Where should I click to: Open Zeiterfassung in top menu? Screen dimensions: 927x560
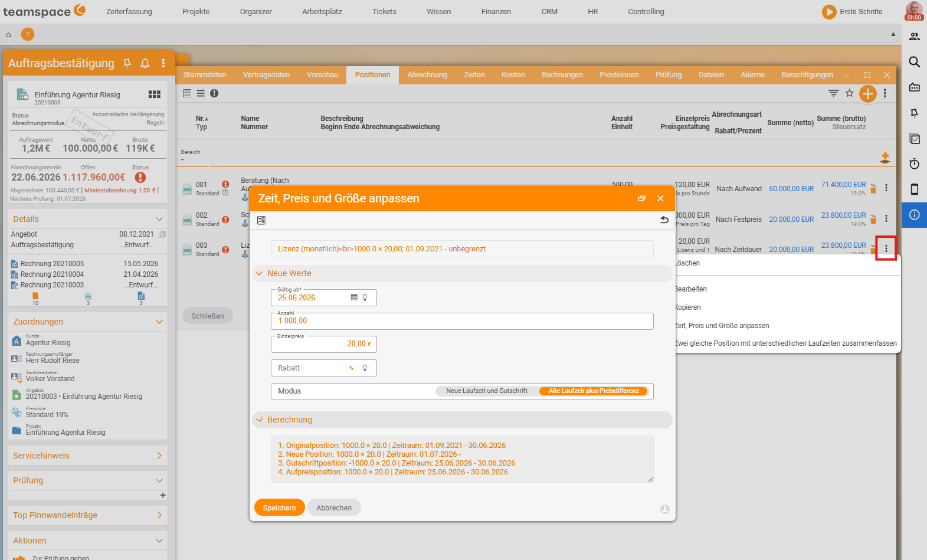click(x=129, y=12)
